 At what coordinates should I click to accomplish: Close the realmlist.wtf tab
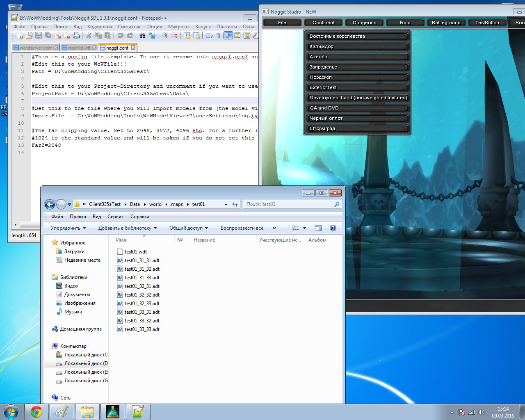pyautogui.click(x=94, y=48)
